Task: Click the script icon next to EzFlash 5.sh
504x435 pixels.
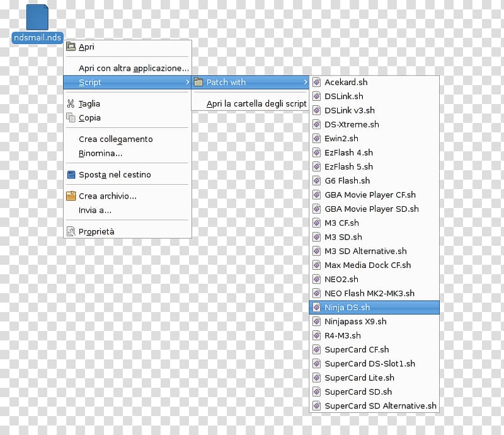Action: click(317, 166)
